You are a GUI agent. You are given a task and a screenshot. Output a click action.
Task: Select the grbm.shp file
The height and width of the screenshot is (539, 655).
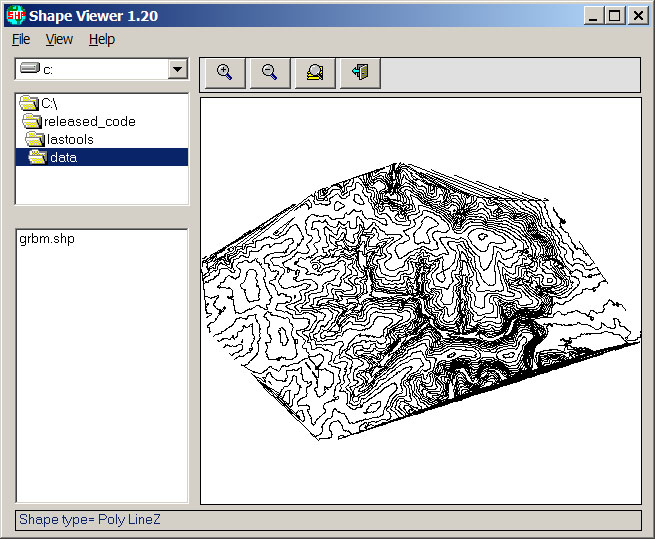tap(47, 239)
